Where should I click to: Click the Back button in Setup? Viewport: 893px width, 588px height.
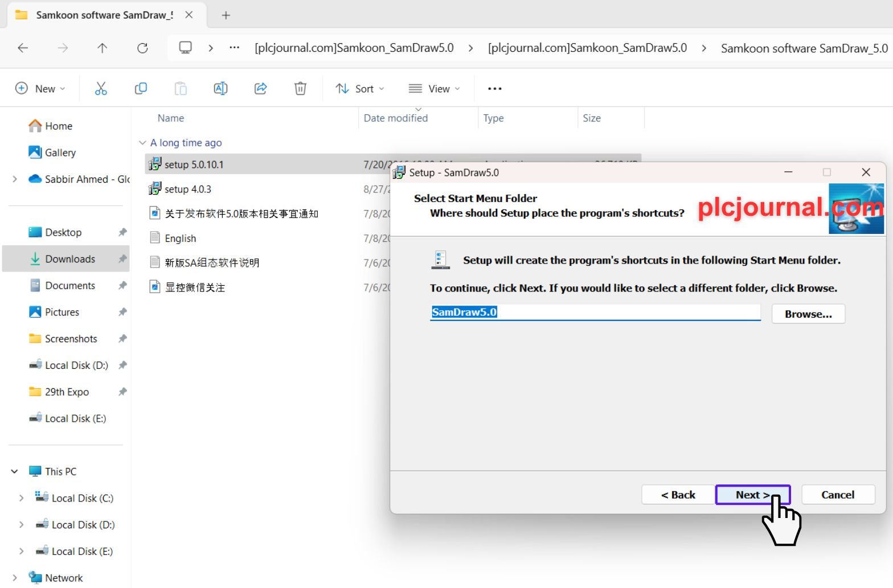pyautogui.click(x=678, y=495)
